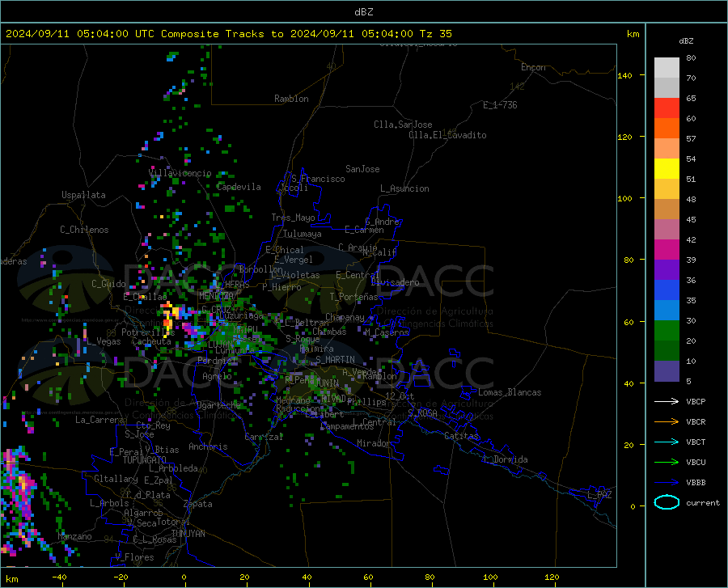Select the purple 5 dBZ color swatch
This screenshot has width=728, height=588.
pos(667,370)
